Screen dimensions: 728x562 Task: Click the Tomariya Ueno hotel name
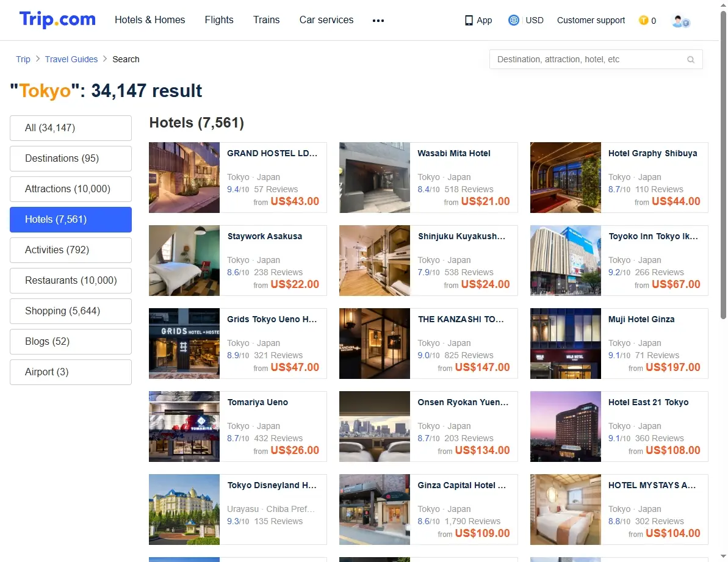(258, 402)
